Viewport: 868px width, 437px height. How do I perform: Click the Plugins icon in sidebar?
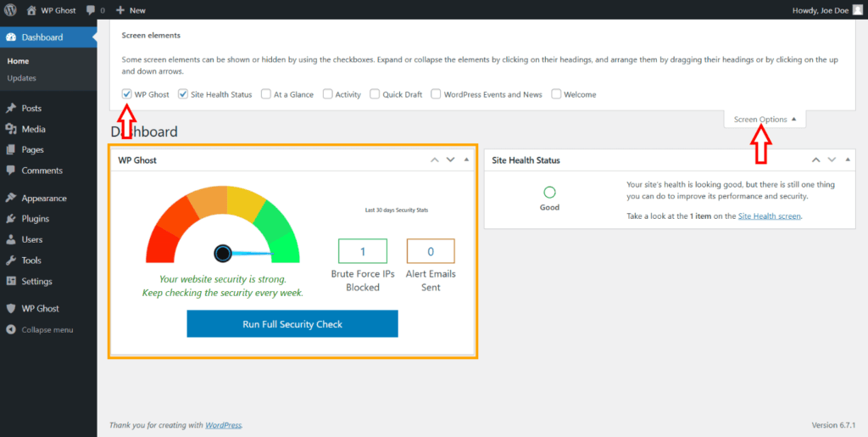tap(11, 219)
